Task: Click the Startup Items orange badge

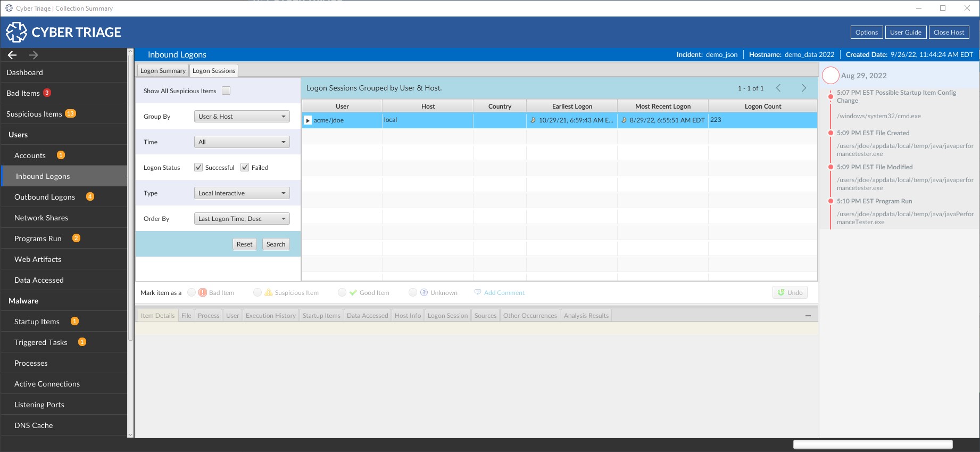Action: pyautogui.click(x=74, y=321)
